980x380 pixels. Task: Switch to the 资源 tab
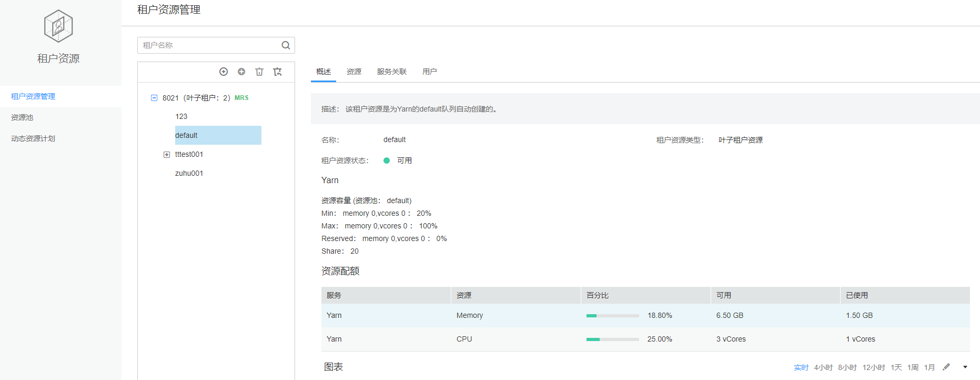[354, 72]
